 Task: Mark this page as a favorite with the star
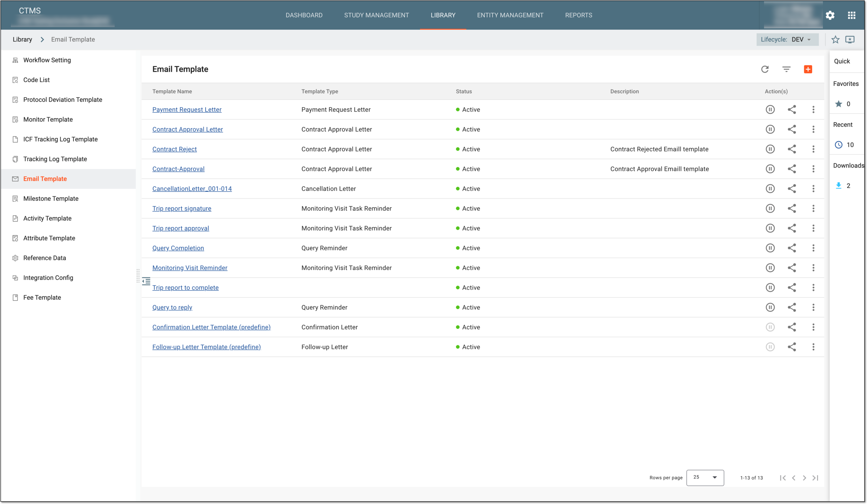(x=835, y=40)
